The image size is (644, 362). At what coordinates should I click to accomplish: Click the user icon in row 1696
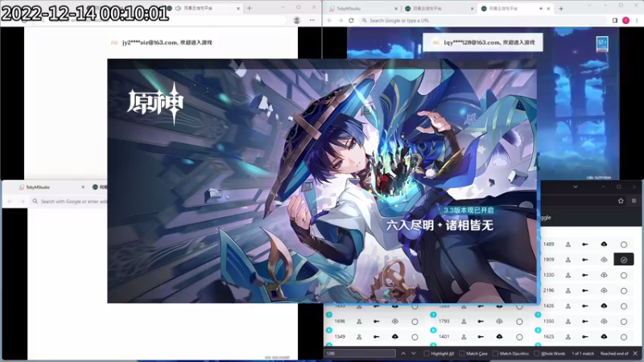tap(359, 321)
